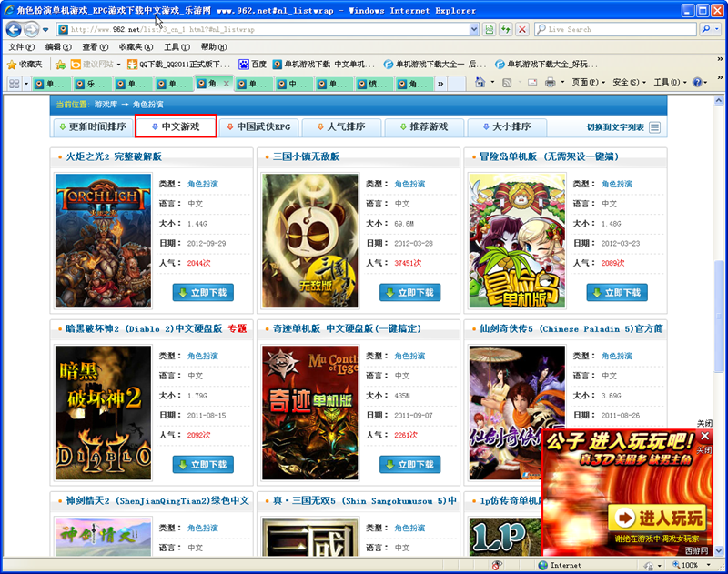728x574 pixels.
Task: Open the 百度 favorites link
Action: pos(253,65)
